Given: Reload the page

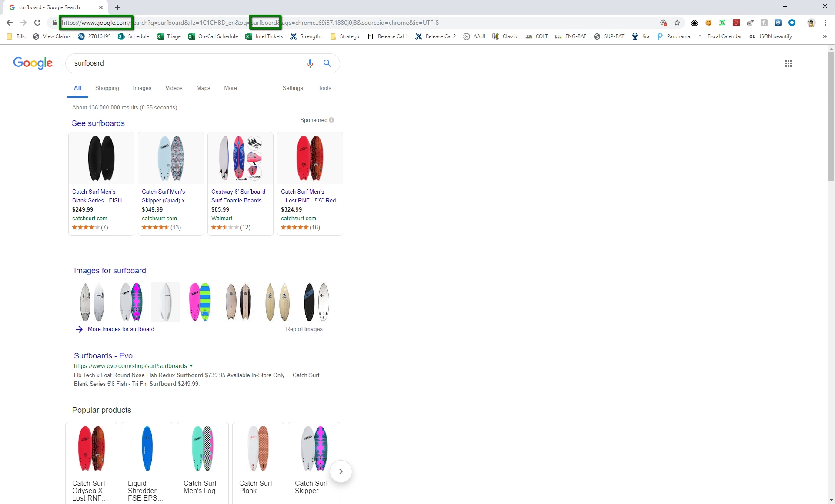Looking at the screenshot, I should pos(37,23).
